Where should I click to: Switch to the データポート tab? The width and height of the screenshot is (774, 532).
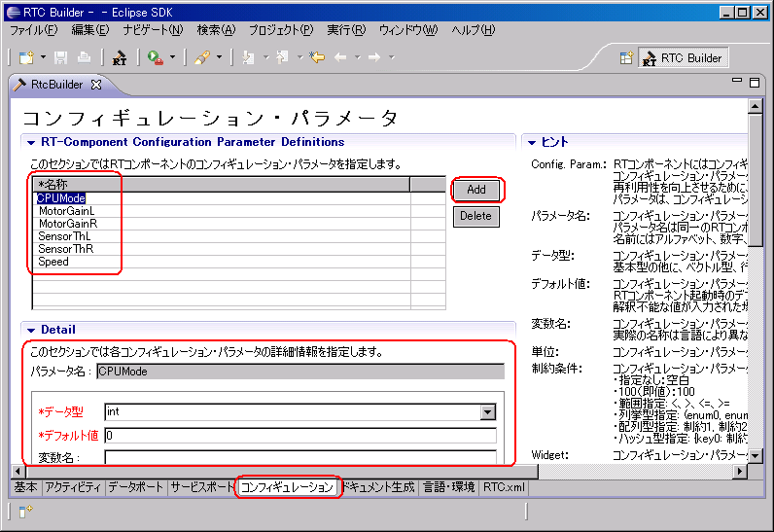(x=136, y=487)
